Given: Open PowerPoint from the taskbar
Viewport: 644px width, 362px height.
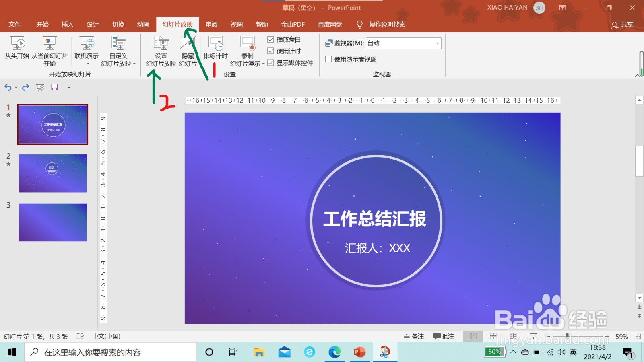Looking at the screenshot, I should [359, 352].
